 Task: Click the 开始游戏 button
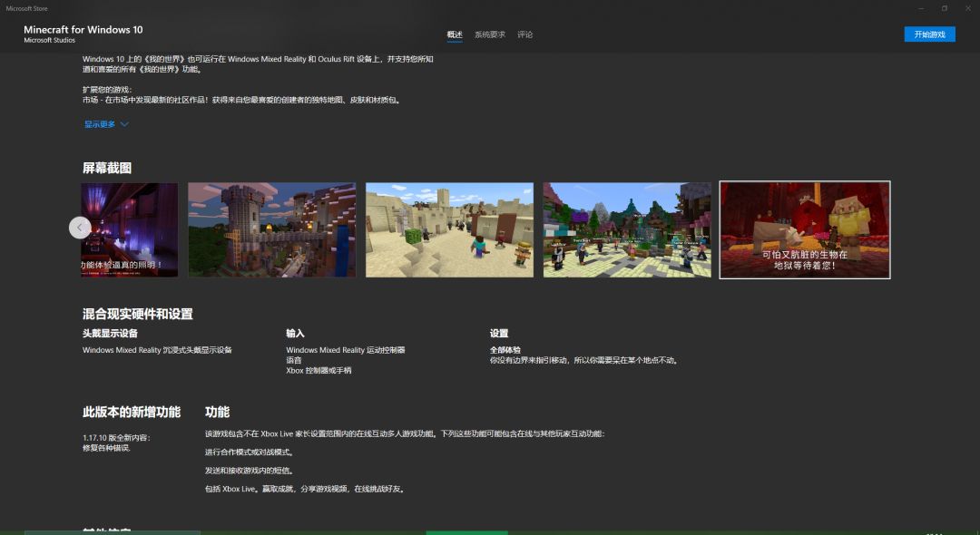point(929,34)
